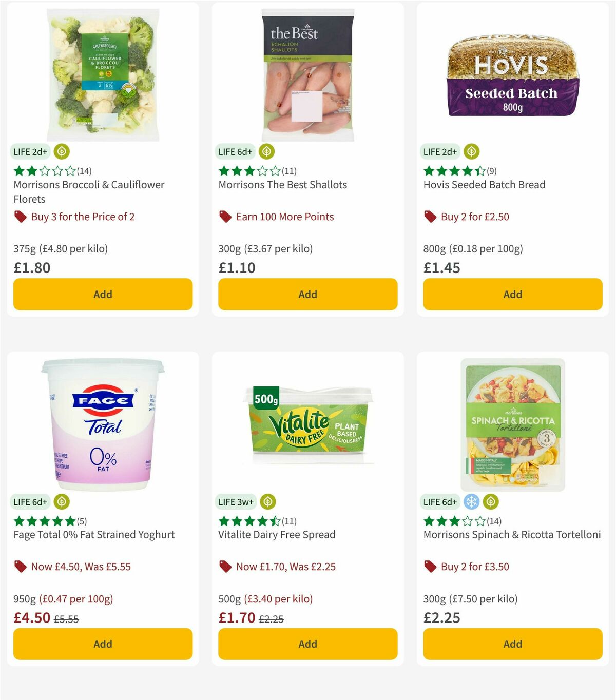Add Fage Total 0% Fat Strained Yoghurt to basket
616x700 pixels.
[x=102, y=644]
